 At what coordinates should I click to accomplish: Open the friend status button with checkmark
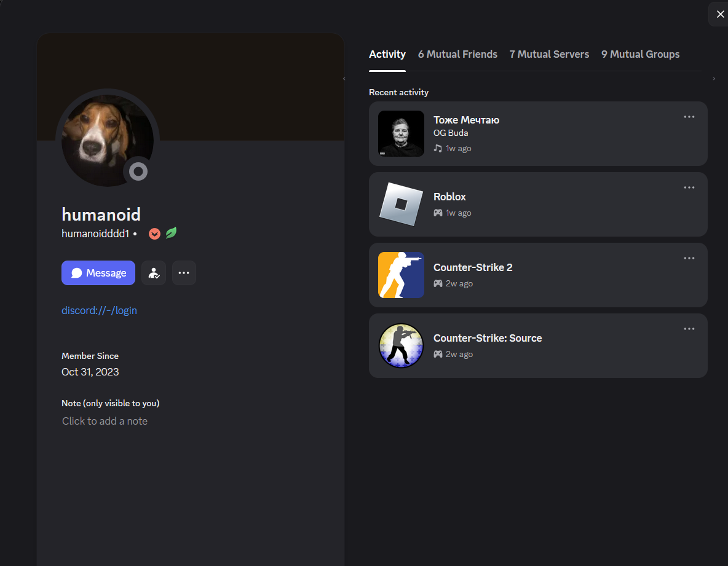tap(154, 273)
